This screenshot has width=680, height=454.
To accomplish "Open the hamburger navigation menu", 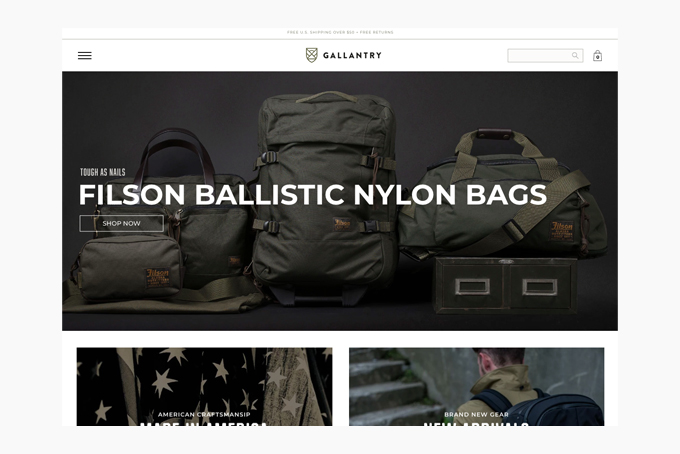I will (85, 56).
